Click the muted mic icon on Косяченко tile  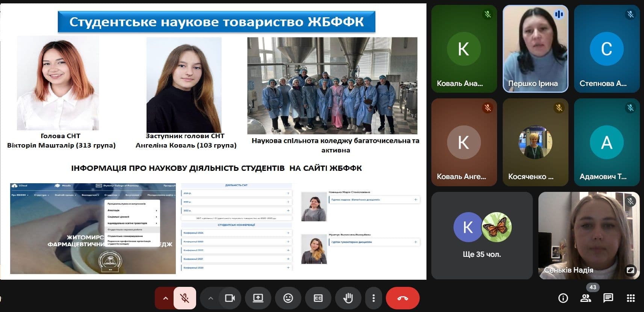coord(559,108)
